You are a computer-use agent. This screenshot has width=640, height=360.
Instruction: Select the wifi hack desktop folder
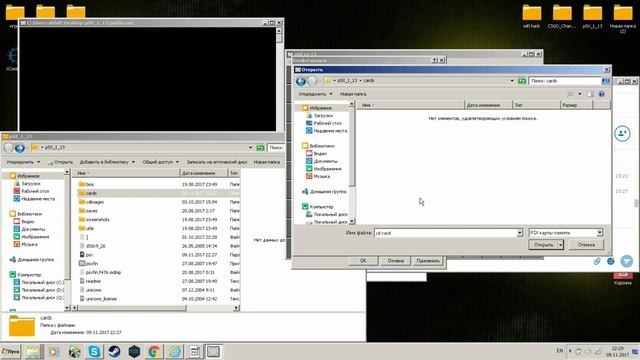coord(532,16)
